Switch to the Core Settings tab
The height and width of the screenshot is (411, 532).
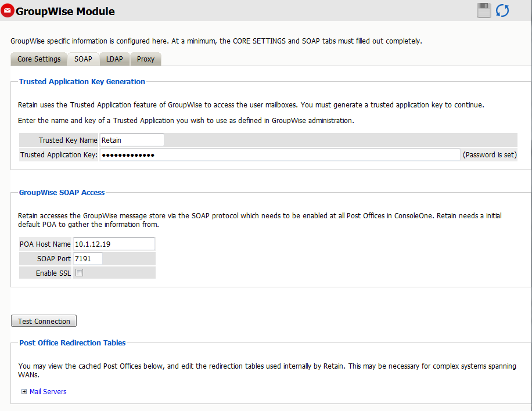pyautogui.click(x=39, y=59)
